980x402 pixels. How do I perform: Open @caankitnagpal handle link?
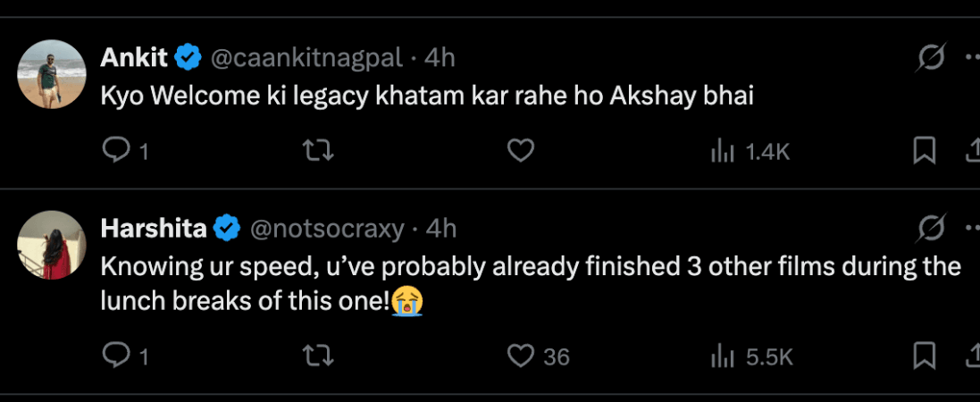point(306,58)
